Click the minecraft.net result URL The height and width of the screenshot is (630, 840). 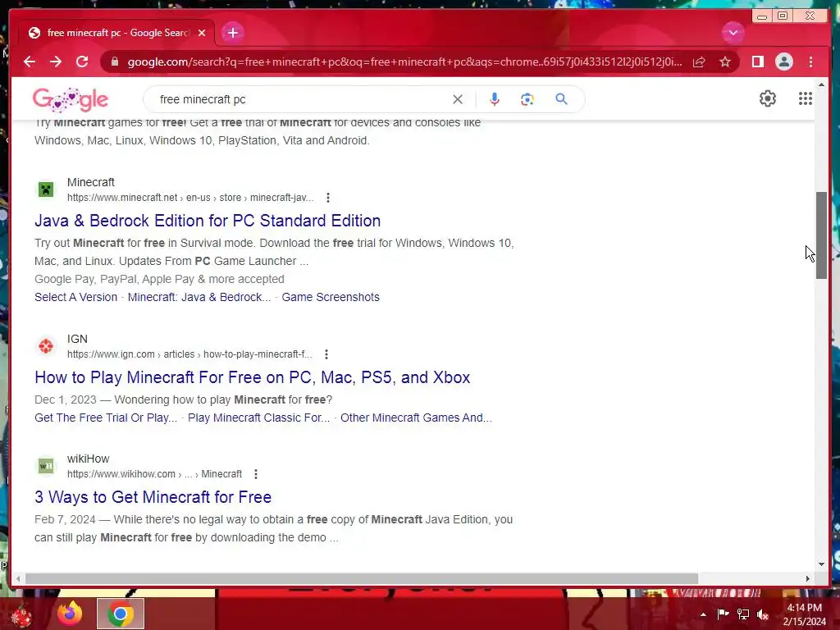coord(190,198)
